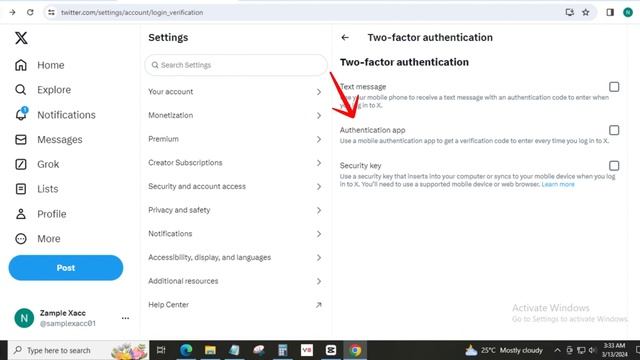
Task: Click Accessibility, display, and languages text
Action: tap(209, 258)
